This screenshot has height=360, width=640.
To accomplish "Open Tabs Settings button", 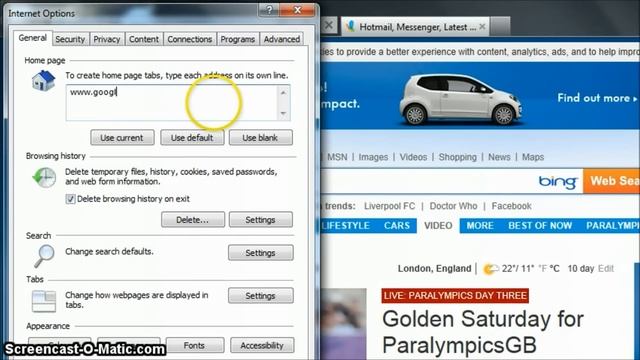I will click(x=260, y=296).
